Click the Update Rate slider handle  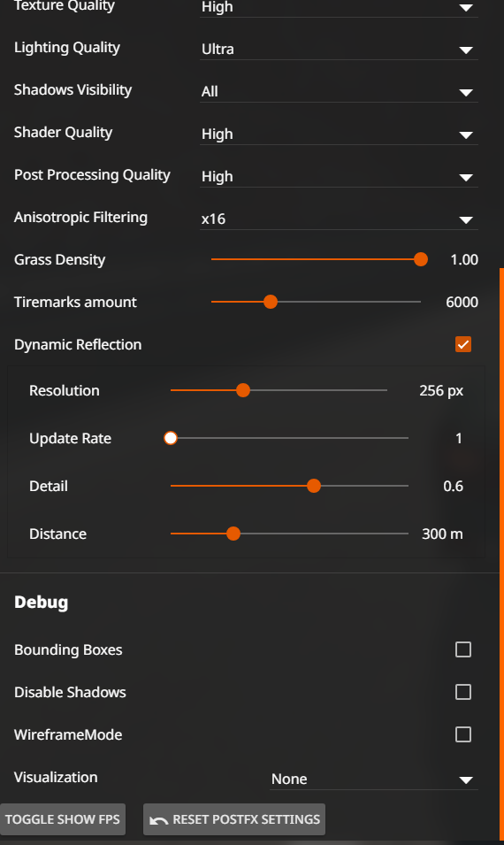pyautogui.click(x=171, y=438)
